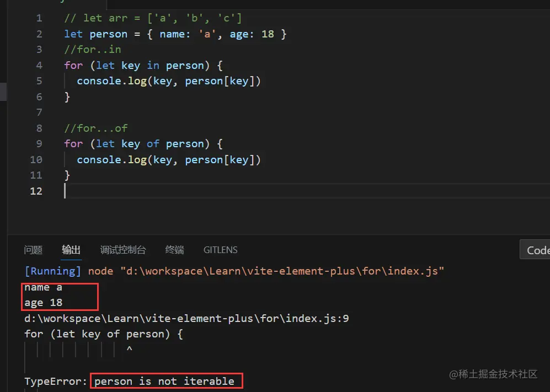This screenshot has width=550, height=392.
Task: Click console.log on line 5
Action: pos(169,81)
